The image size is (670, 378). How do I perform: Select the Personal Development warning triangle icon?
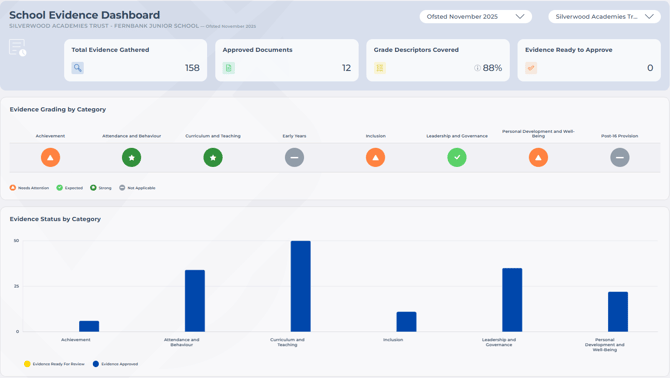(x=538, y=158)
